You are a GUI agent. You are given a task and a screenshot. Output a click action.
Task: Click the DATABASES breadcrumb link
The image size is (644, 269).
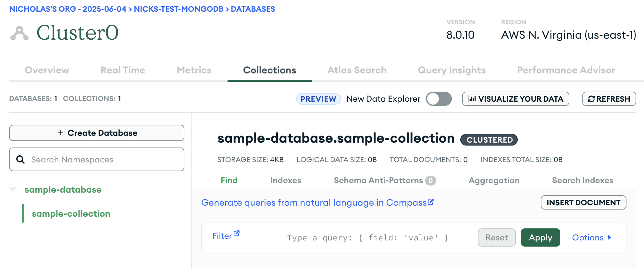253,9
